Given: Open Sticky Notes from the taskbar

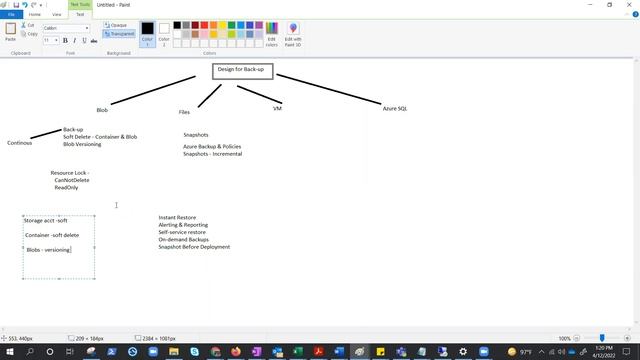Looking at the screenshot, I should click(380, 351).
